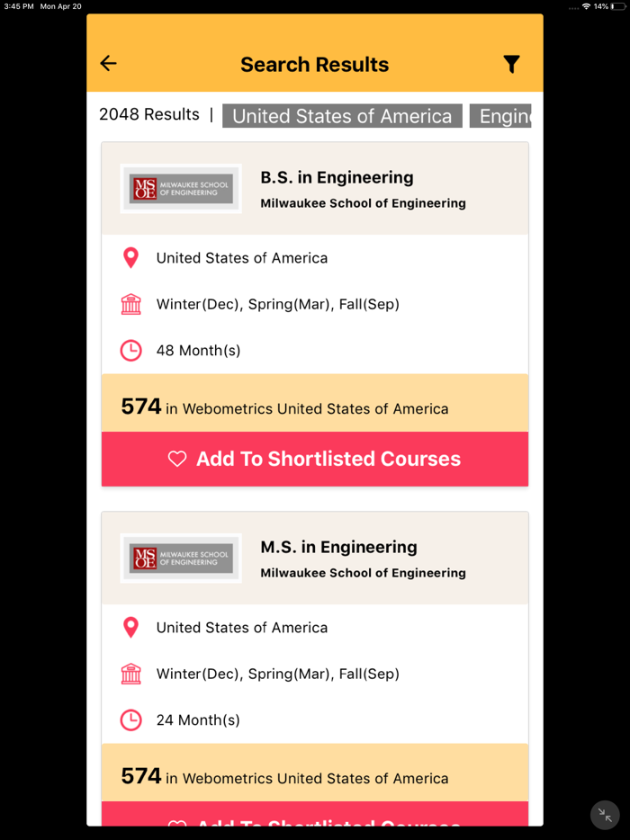Click the back arrow in the header
The width and height of the screenshot is (630, 840).
(x=108, y=63)
